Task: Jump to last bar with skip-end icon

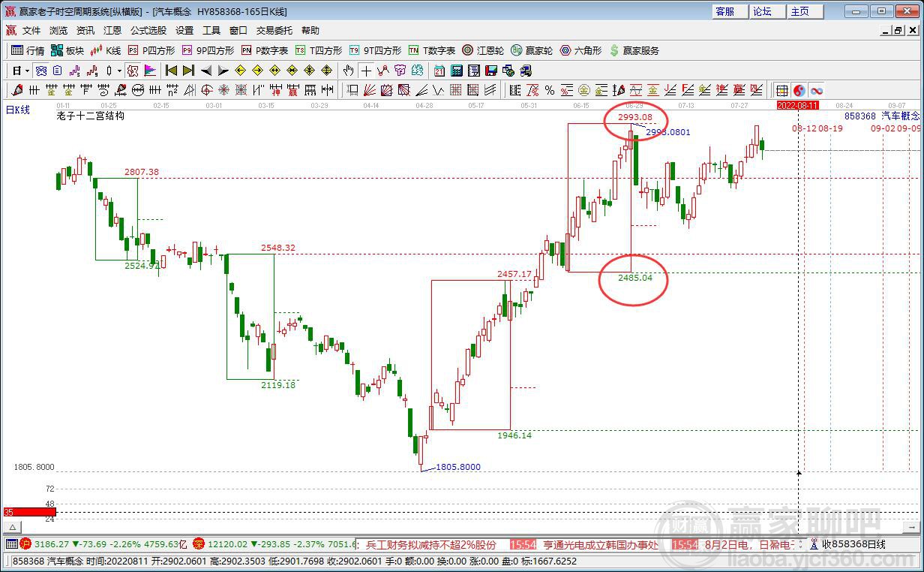Action: pos(188,71)
